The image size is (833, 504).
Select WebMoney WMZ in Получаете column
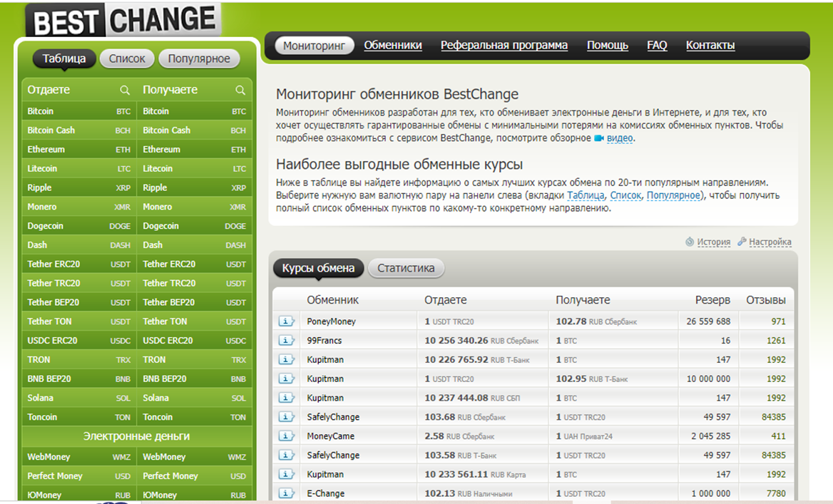(x=195, y=457)
